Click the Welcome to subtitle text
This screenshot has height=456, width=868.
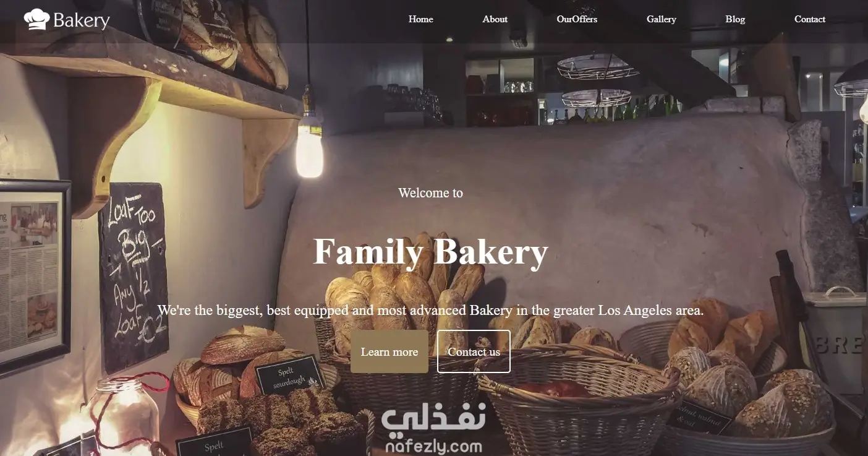click(x=430, y=193)
